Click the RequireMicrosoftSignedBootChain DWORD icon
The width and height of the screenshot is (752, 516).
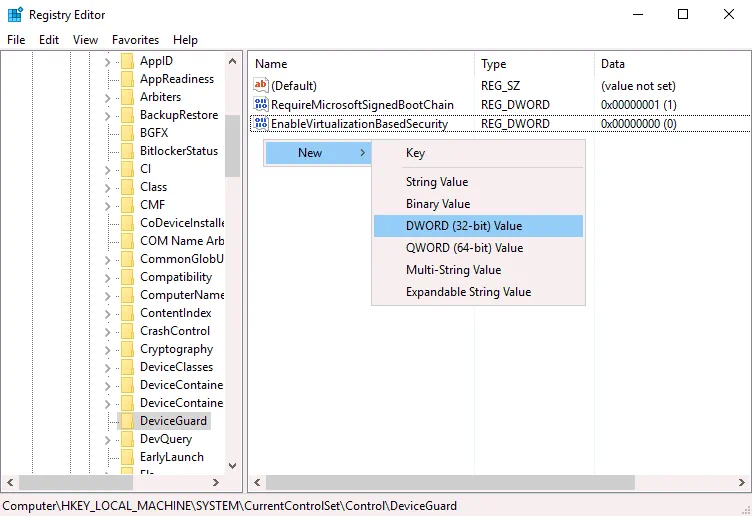[261, 105]
